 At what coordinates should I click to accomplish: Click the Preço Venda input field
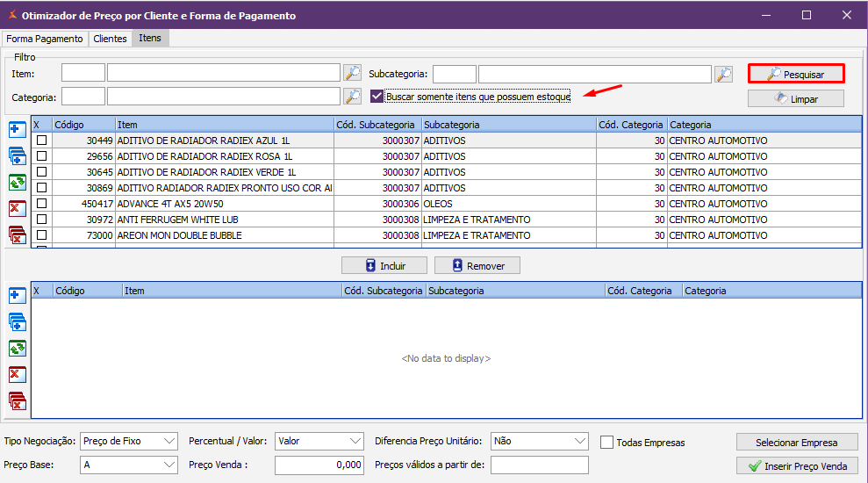coord(319,465)
